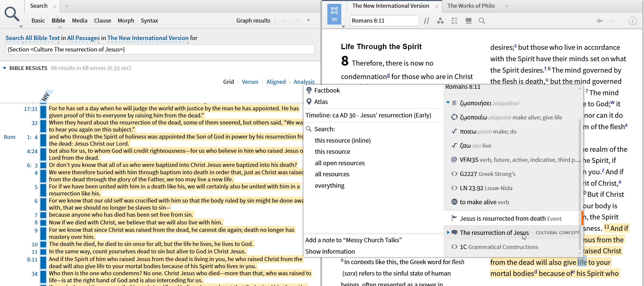
Task: Switch results to Aligned view
Action: [x=276, y=82]
